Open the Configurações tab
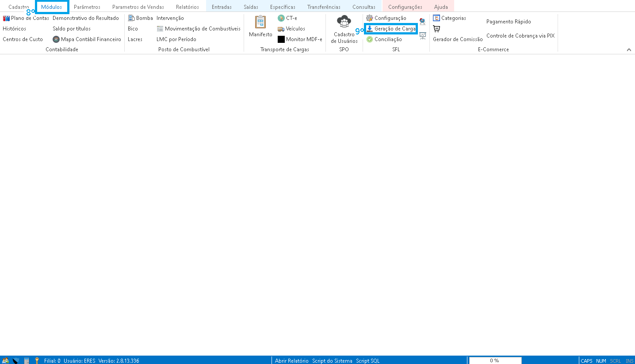This screenshot has width=635, height=364. (x=405, y=7)
